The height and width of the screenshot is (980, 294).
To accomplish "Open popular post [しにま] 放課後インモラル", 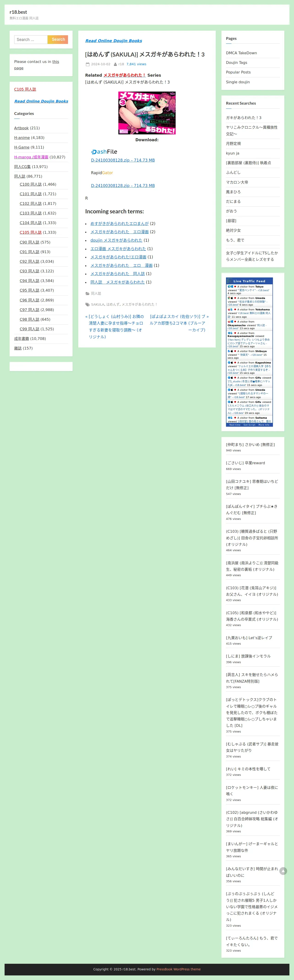I will click(248, 656).
